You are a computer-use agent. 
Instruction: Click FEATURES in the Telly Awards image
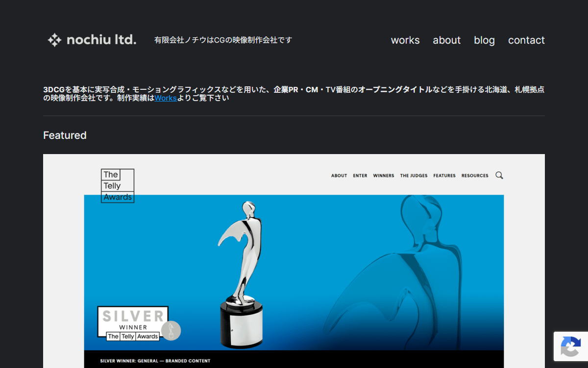pos(444,176)
